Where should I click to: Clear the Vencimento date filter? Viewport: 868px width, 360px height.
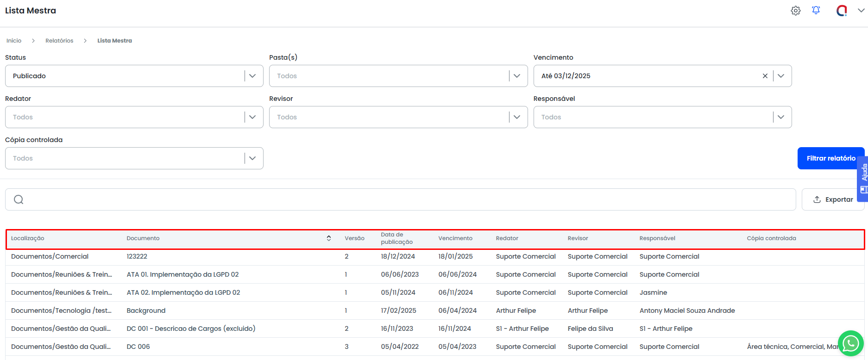(x=765, y=76)
